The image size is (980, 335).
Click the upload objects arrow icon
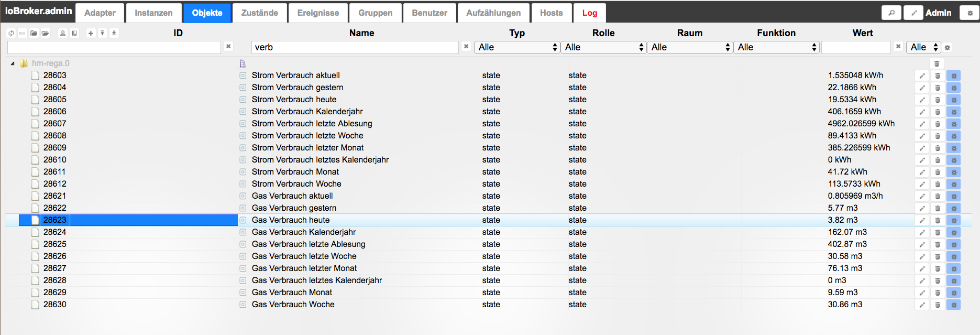tap(102, 33)
